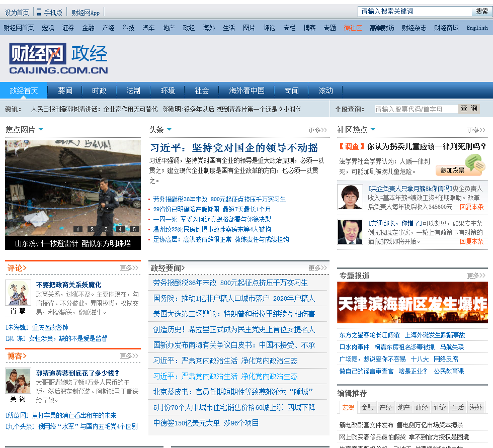This screenshot has height=448, width=493.
Task: Select the 宏观 editor recommendation tab
Action: (x=348, y=407)
